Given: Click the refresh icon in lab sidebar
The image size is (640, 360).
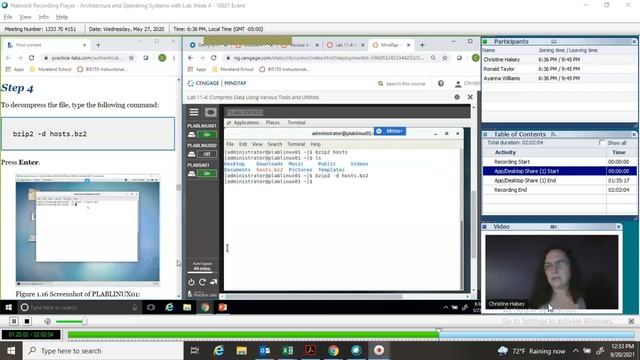Looking at the screenshot, I should [x=202, y=282].
